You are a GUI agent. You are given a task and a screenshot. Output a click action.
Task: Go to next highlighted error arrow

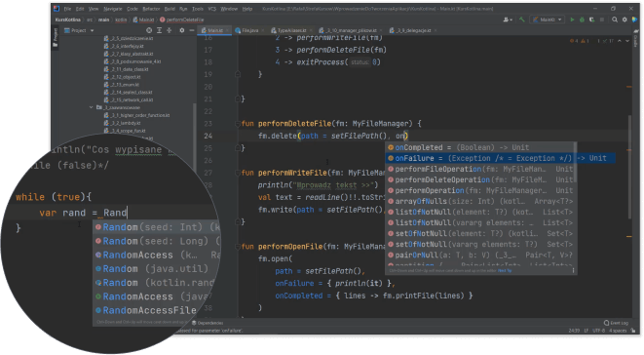click(627, 41)
